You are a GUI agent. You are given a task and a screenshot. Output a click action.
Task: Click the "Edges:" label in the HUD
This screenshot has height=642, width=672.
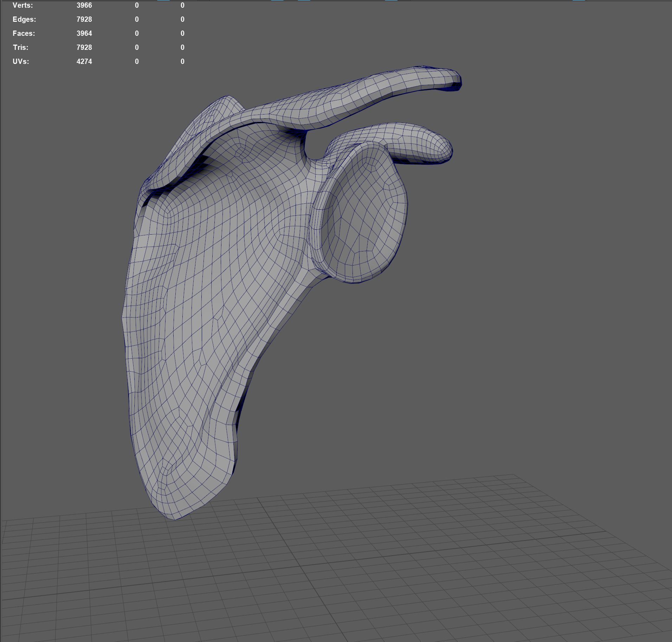pos(24,19)
